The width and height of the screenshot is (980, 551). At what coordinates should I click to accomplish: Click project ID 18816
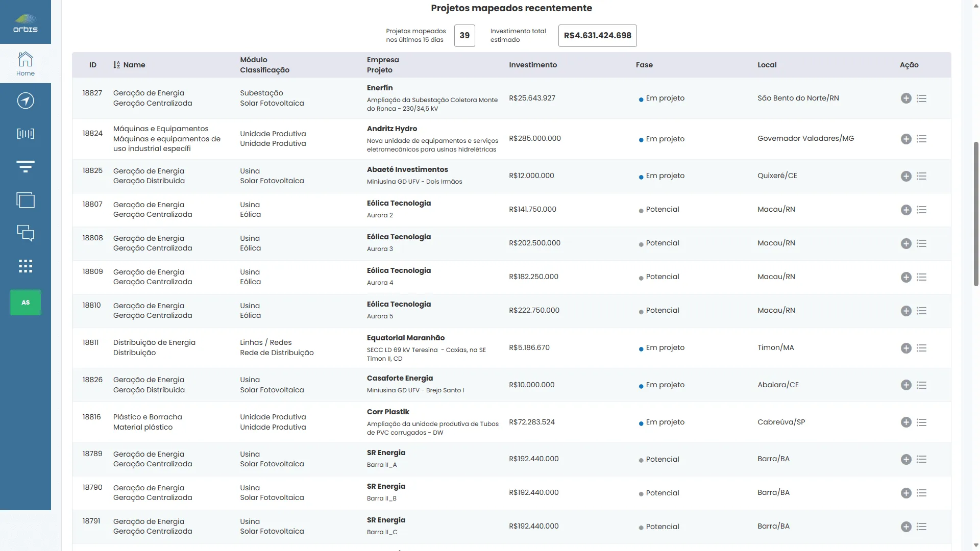(x=92, y=417)
